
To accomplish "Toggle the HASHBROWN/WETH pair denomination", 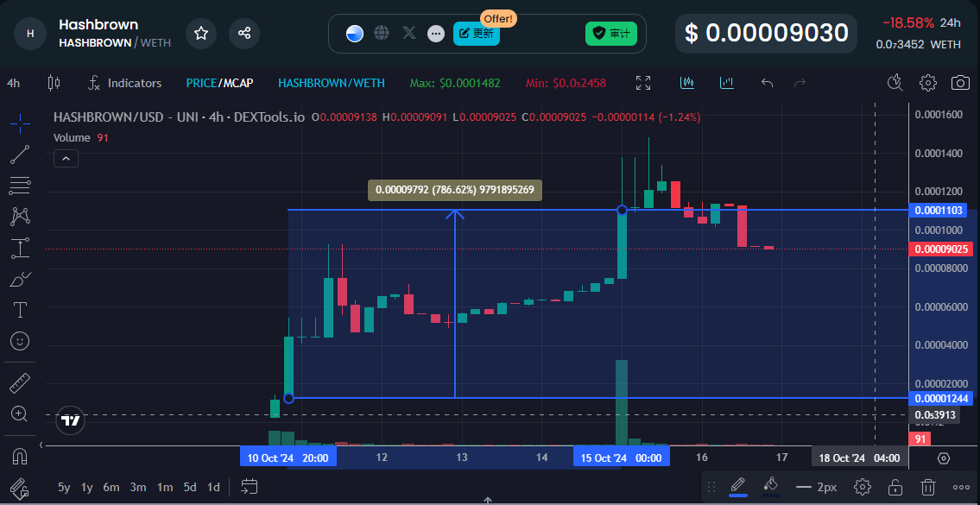I will (332, 83).
